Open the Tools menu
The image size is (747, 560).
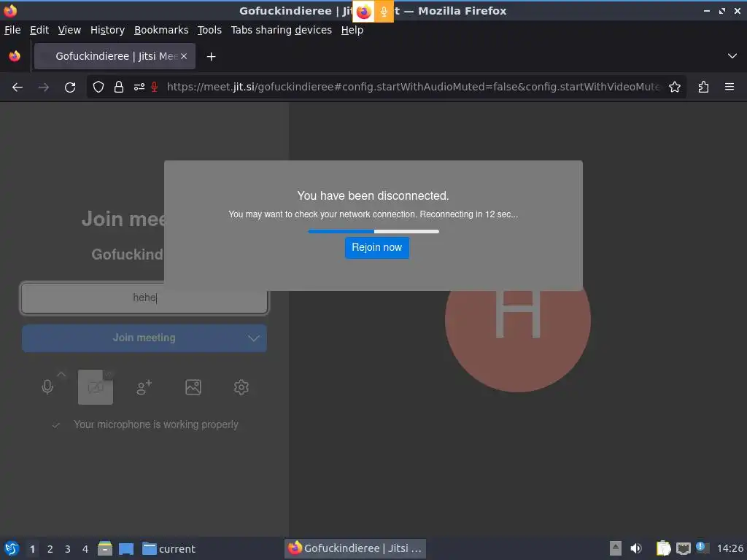(x=209, y=30)
